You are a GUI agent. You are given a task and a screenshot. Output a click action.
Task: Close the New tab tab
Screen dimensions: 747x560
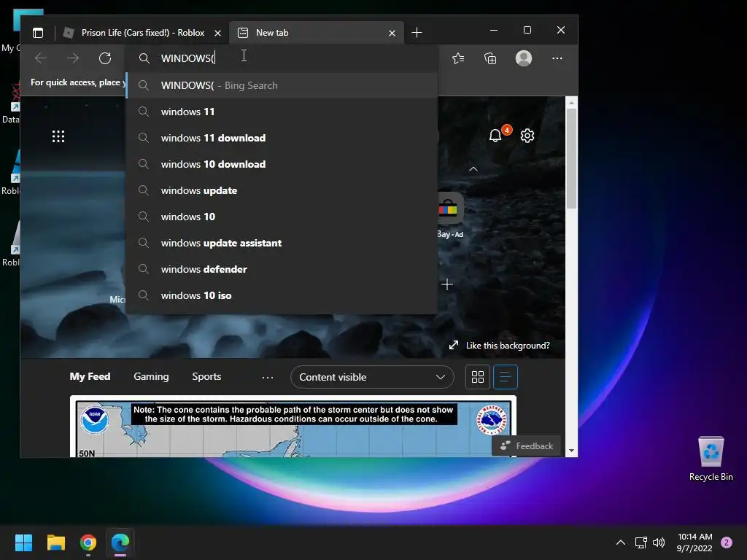pos(392,33)
